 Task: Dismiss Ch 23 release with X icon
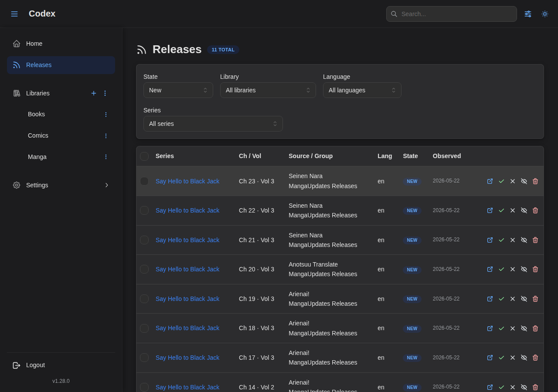[x=513, y=181]
